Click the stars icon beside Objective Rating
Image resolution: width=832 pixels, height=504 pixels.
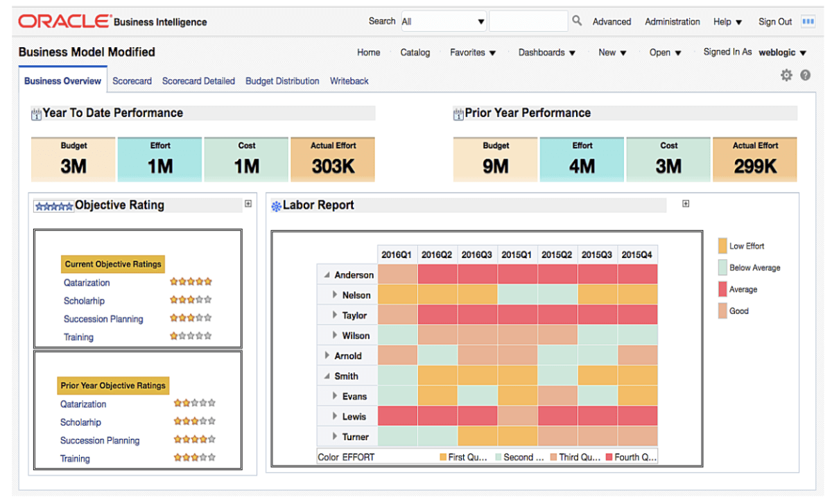click(54, 207)
